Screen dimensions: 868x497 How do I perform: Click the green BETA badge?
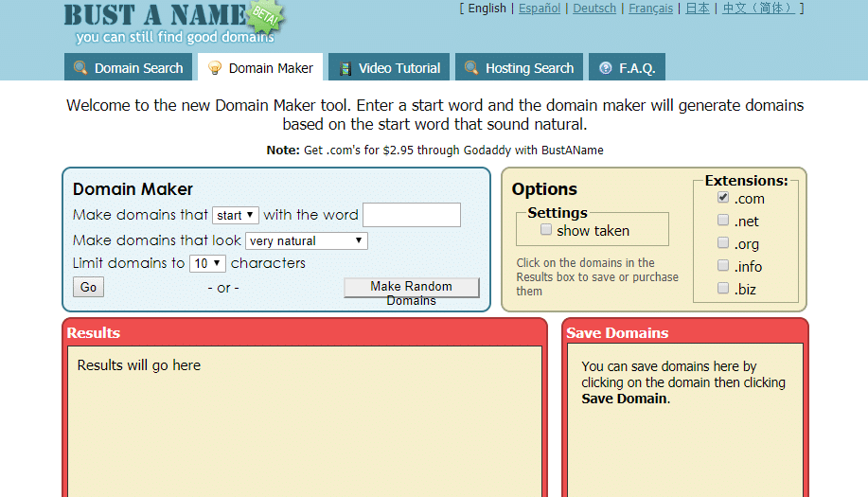266,17
